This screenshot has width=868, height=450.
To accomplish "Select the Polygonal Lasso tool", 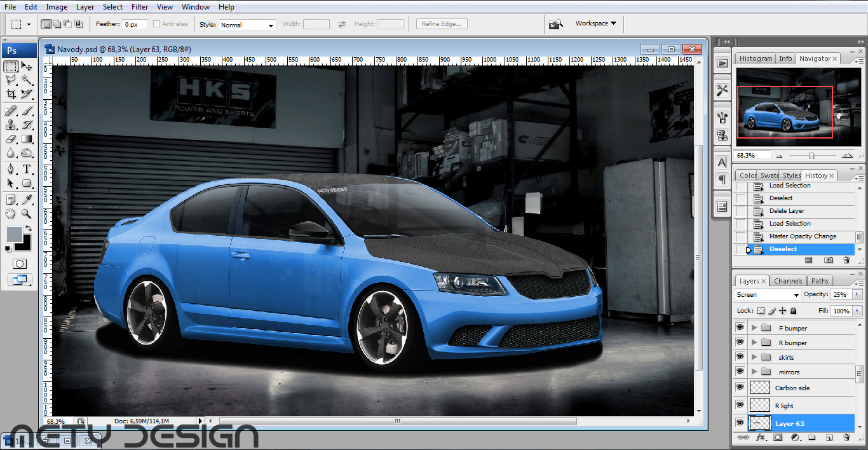I will click(x=11, y=80).
